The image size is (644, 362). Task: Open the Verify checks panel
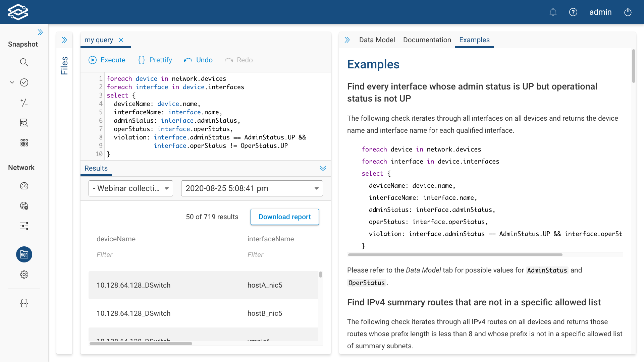[x=24, y=82]
